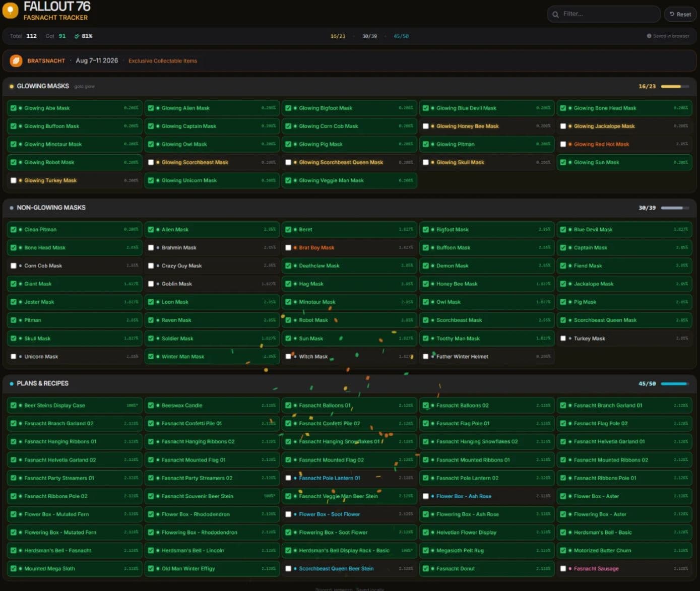Click the magnifier icon in the filter box
Image resolution: width=700 pixels, height=591 pixels.
click(x=555, y=14)
